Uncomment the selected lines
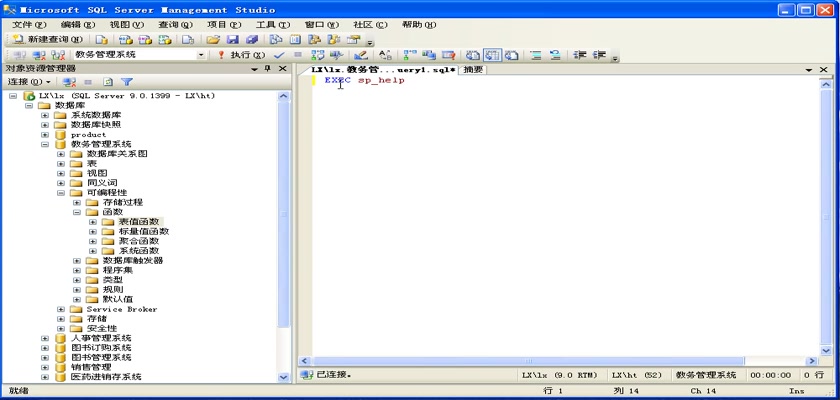The image size is (840, 400). (x=555, y=55)
